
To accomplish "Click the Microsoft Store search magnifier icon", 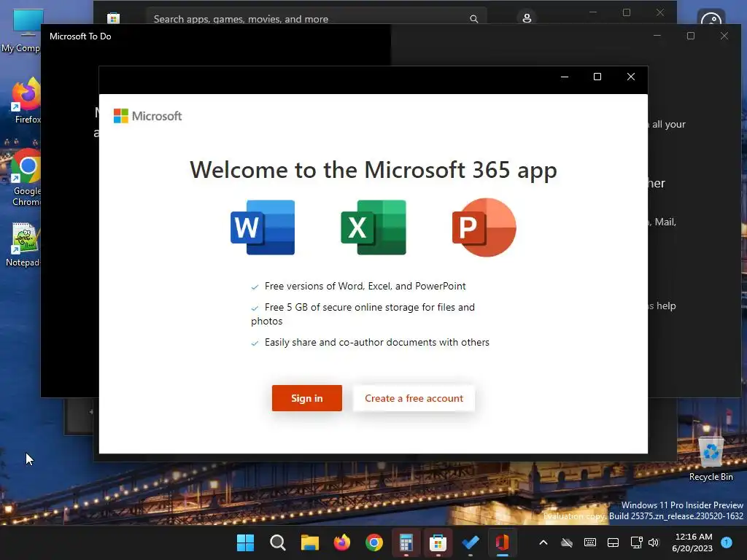I will coord(473,19).
